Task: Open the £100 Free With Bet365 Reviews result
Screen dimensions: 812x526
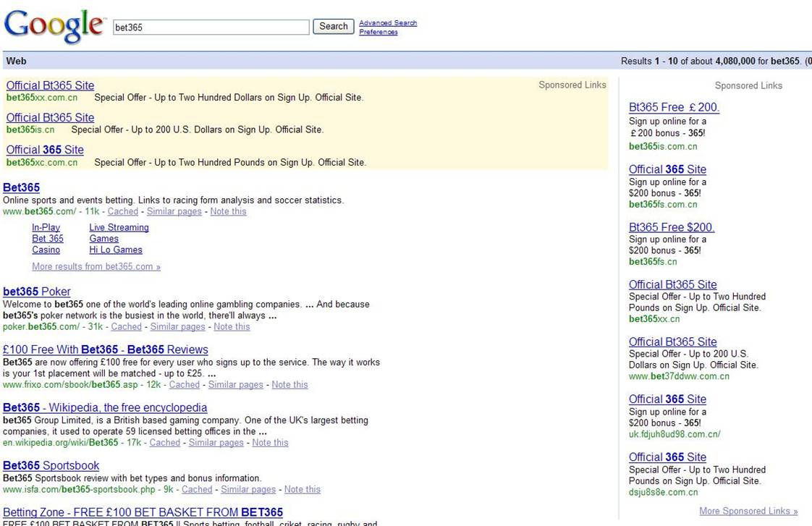Action: coord(106,349)
